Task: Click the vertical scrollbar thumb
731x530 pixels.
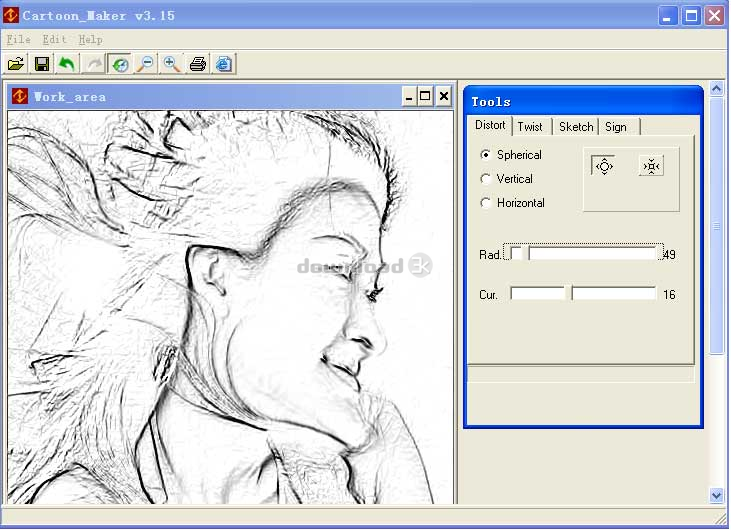Action: point(717,226)
